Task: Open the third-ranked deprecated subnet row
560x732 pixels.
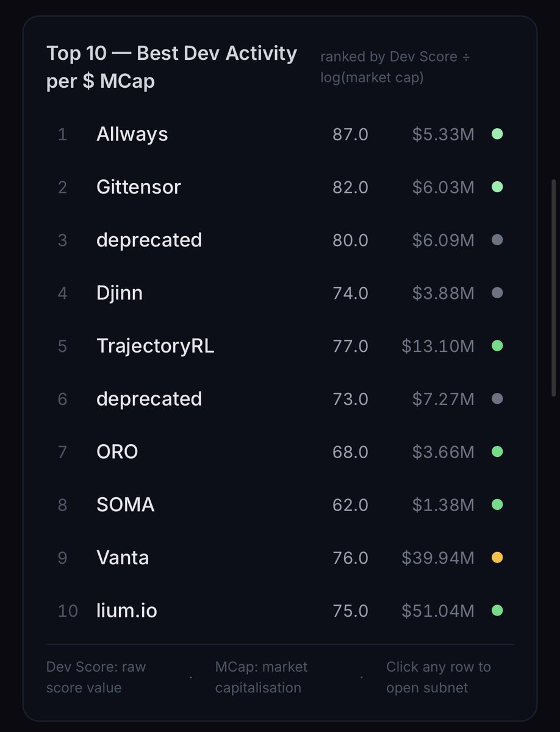Action: (x=149, y=240)
